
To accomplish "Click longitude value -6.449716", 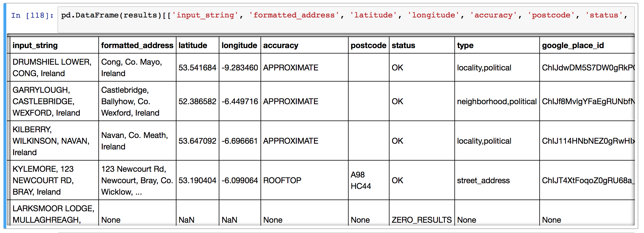I will tap(240, 101).
